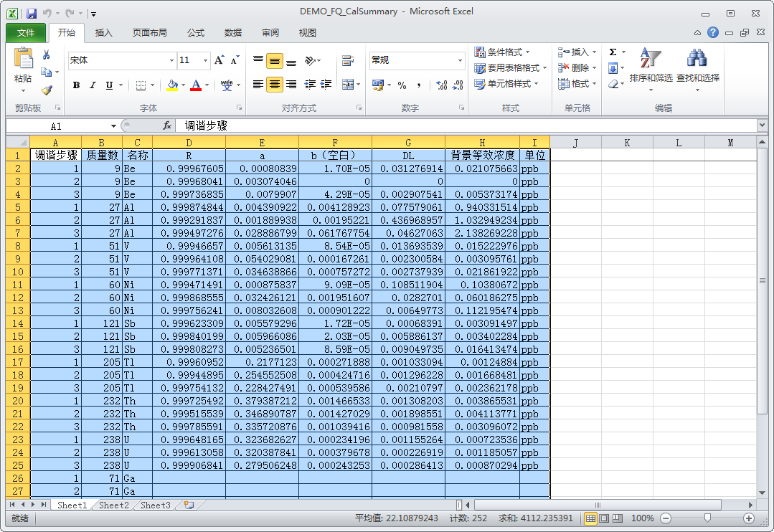Expand the formula bar

[x=762, y=125]
